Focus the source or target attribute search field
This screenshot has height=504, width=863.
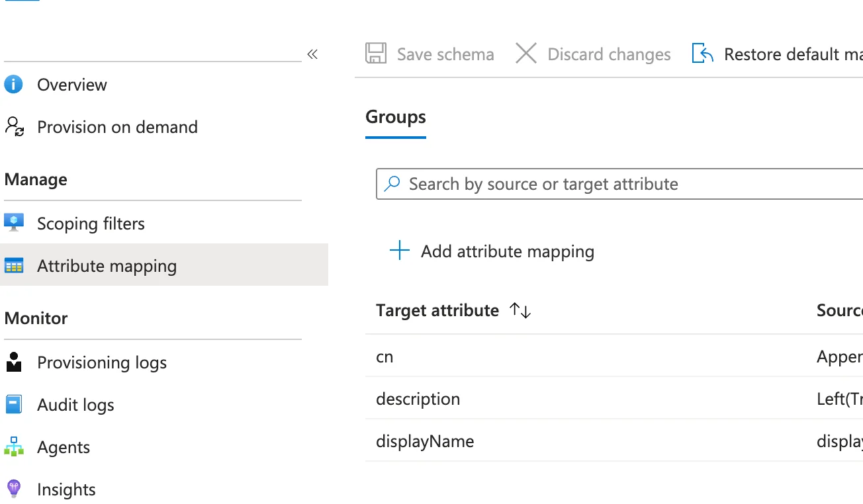point(619,184)
